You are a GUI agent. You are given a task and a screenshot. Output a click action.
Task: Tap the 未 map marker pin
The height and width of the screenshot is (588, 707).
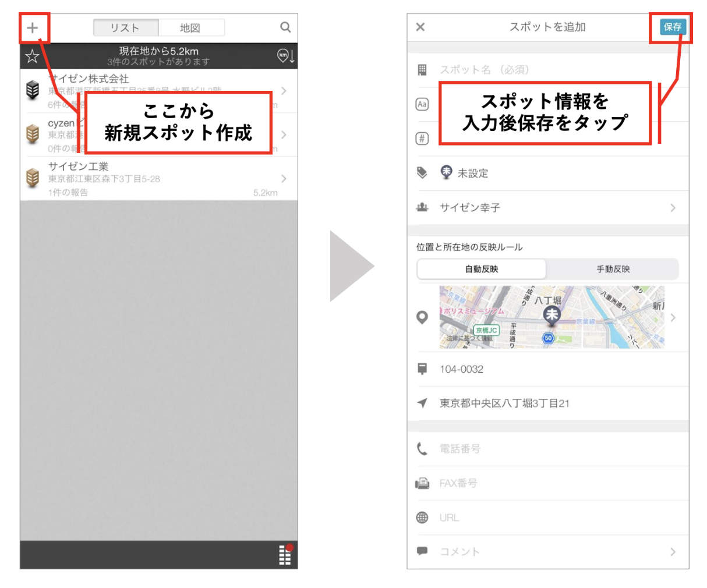(552, 316)
